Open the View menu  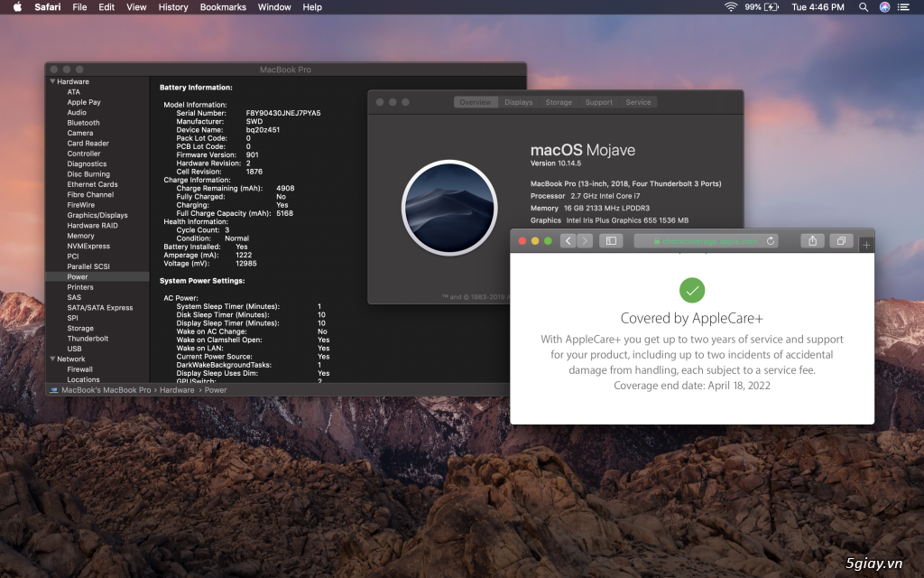(x=136, y=7)
